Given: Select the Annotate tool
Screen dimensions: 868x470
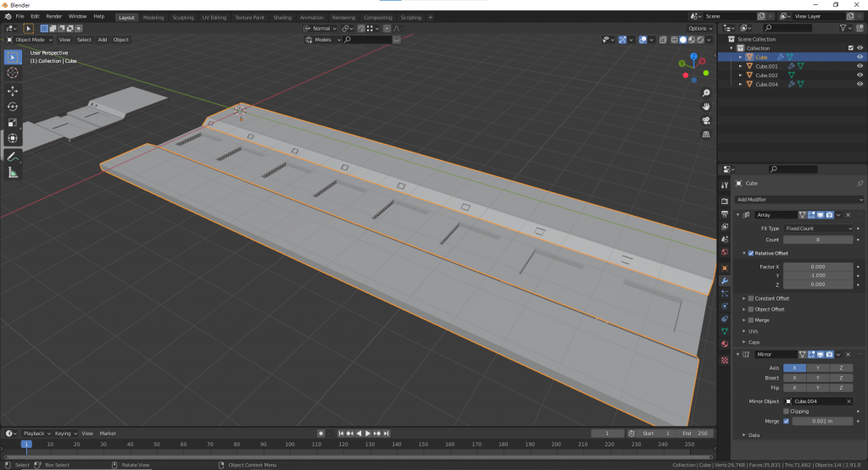Looking at the screenshot, I should pyautogui.click(x=13, y=157).
